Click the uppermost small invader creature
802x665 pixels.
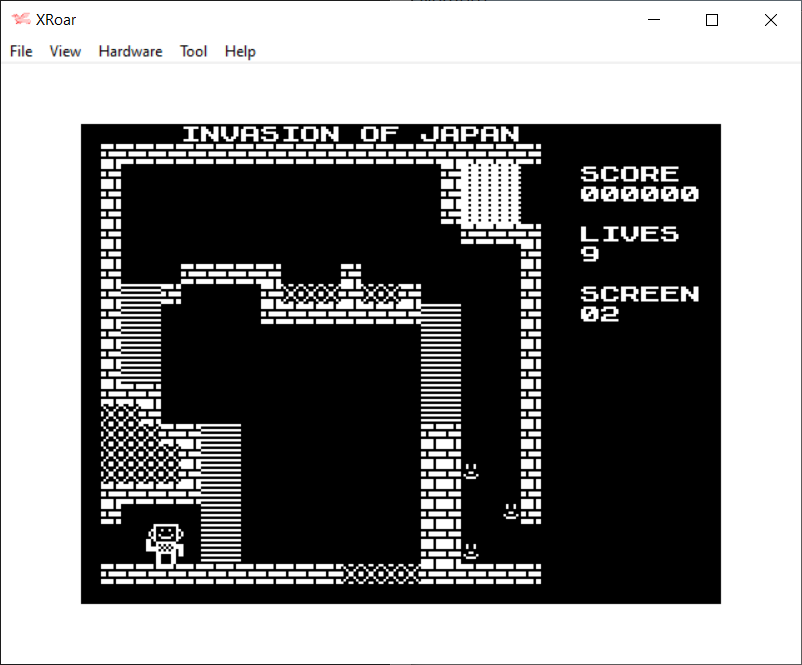pyautogui.click(x=470, y=470)
